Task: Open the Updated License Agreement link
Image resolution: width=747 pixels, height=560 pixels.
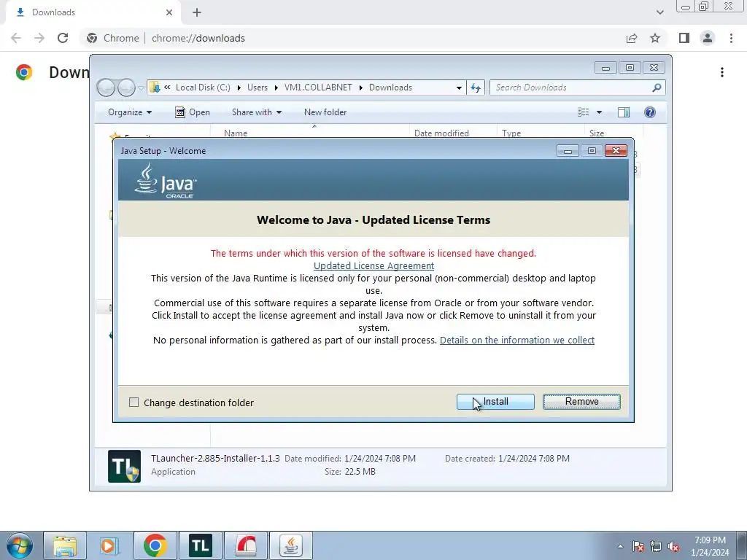Action: [x=373, y=265]
